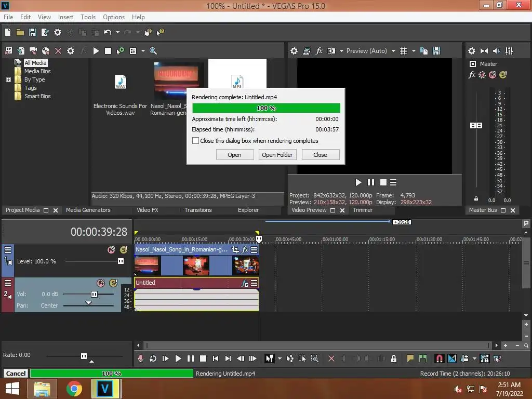Toggle the overlays grid icon in preview
This screenshot has height=399, width=532.
(x=403, y=51)
